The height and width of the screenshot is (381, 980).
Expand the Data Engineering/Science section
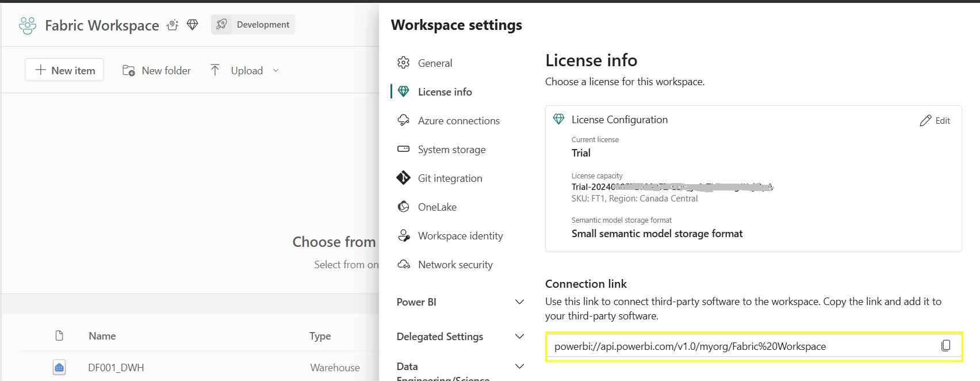coord(519,367)
